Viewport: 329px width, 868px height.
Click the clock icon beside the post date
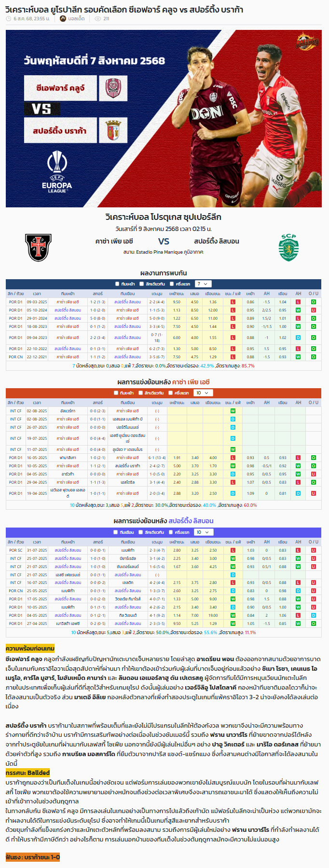pyautogui.click(x=9, y=19)
